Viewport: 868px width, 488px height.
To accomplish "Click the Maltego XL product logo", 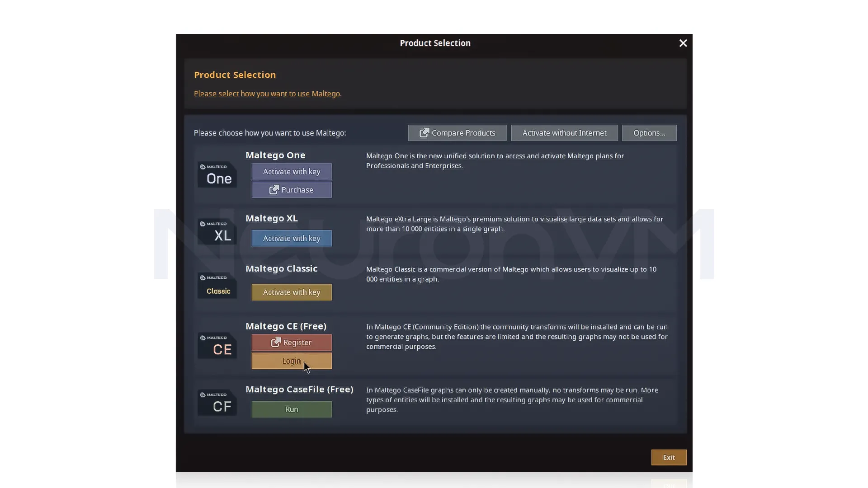I will point(217,231).
